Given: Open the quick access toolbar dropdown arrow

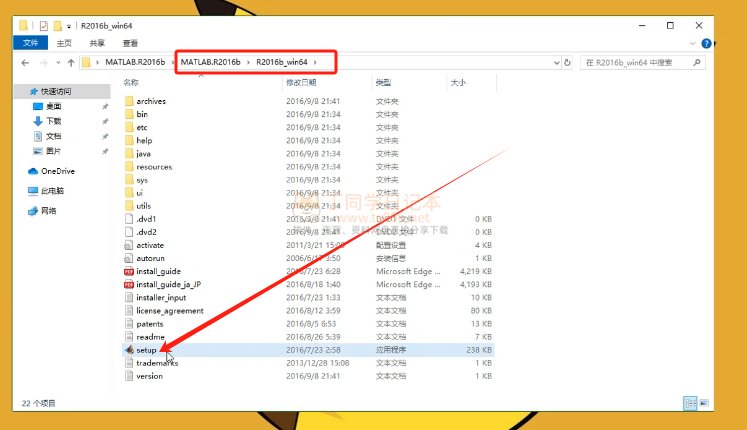Looking at the screenshot, I should click(x=69, y=26).
